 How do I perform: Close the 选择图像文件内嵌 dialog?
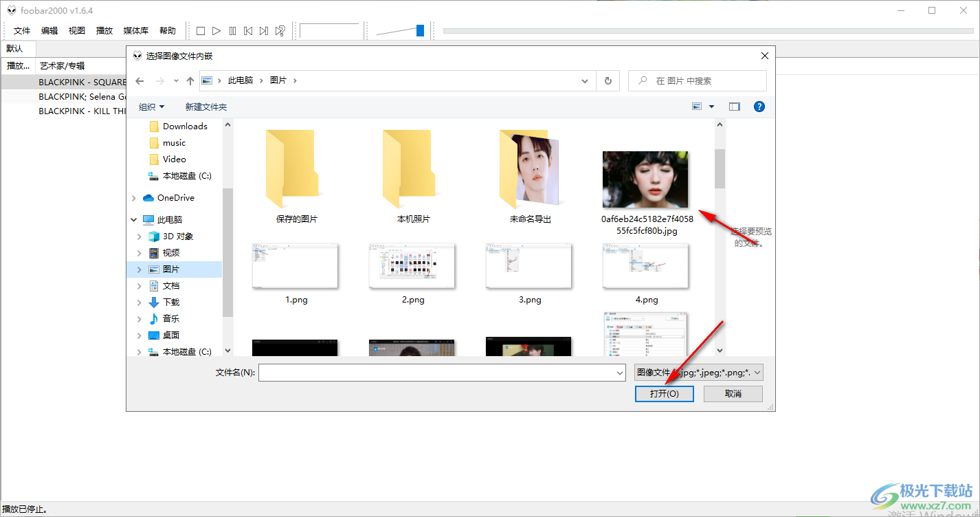coord(764,56)
